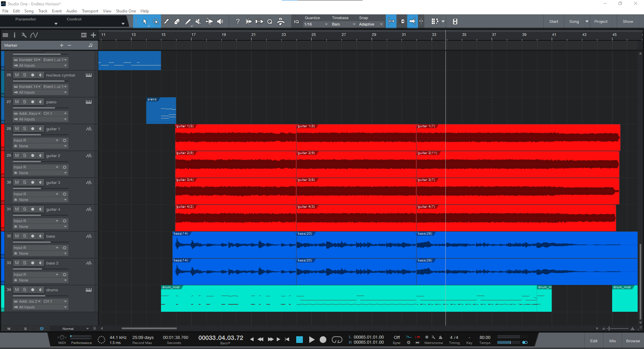Image resolution: width=644 pixels, height=349 pixels.
Task: Open the video player film icon
Action: pyautogui.click(x=455, y=21)
